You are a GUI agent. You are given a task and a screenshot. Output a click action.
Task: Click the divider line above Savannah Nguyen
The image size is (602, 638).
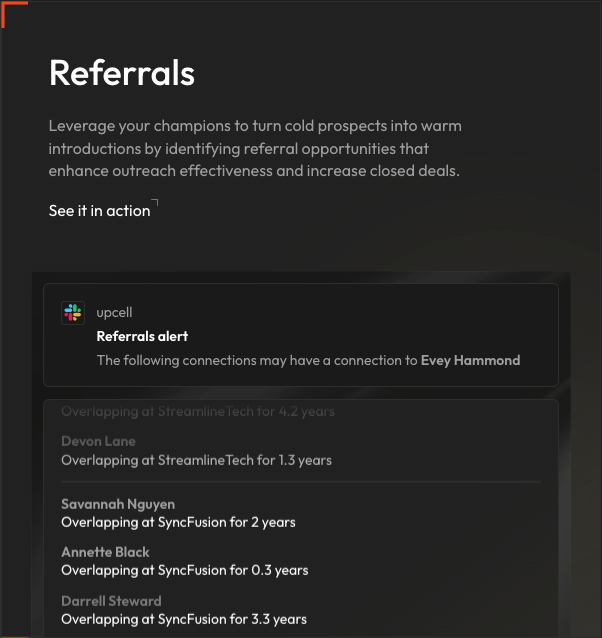[300, 482]
